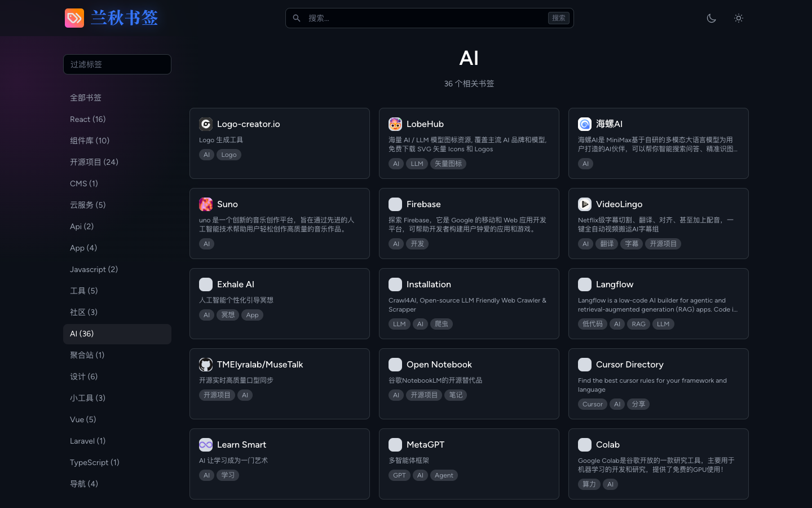The image size is (812, 508).
Task: Click the Suno site icon
Action: [x=206, y=204]
